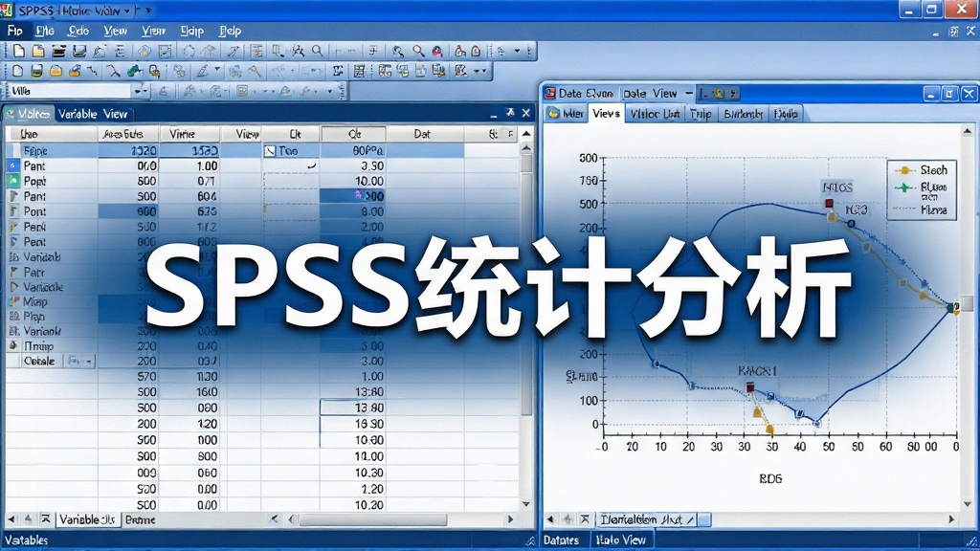980x551 pixels.
Task: Select the Vitioc List tab in chart window
Action: (655, 114)
